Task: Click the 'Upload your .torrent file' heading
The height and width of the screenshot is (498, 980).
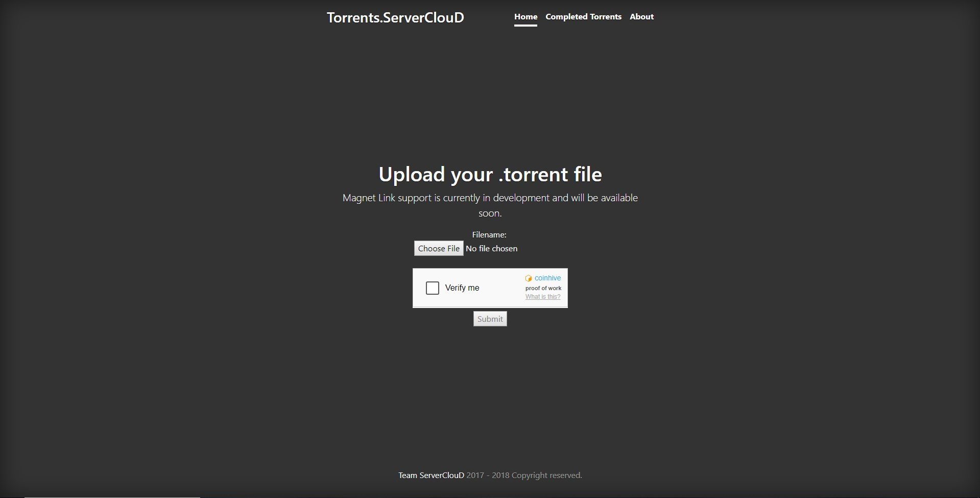Action: [x=490, y=175]
